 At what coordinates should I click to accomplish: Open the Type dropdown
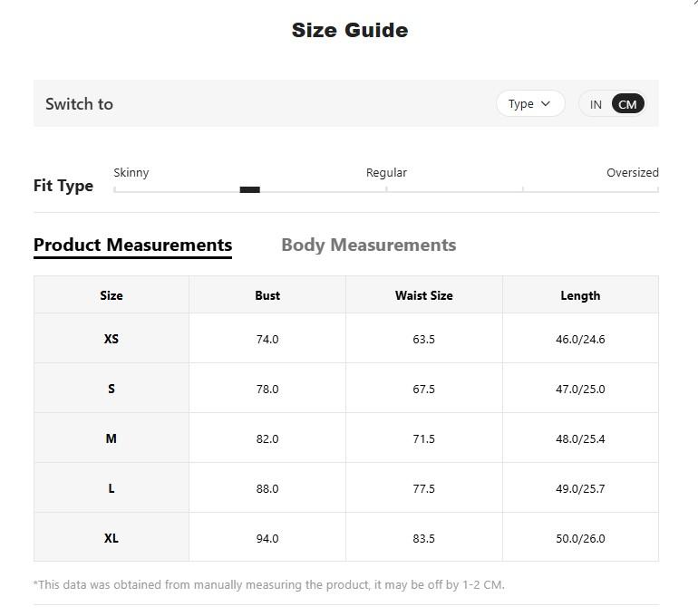coord(529,103)
